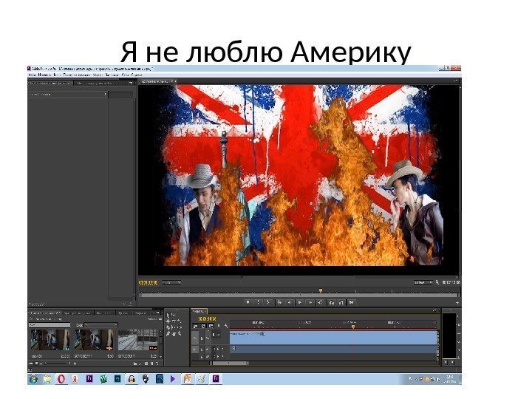Open the project panel filter dropdown
The width and height of the screenshot is (532, 399).
(x=100, y=325)
